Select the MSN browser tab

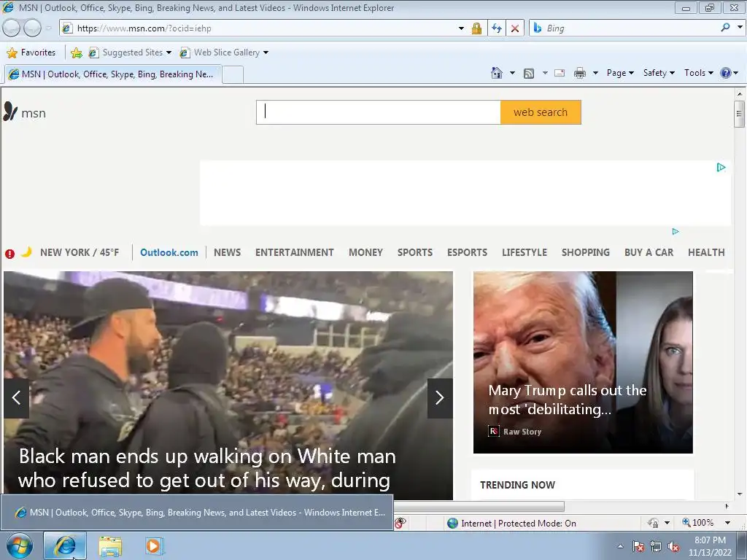tap(113, 74)
